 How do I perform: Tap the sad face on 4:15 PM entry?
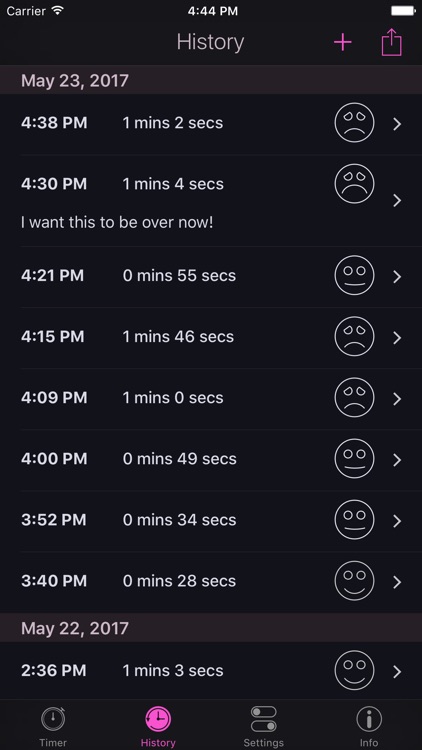[x=354, y=336]
